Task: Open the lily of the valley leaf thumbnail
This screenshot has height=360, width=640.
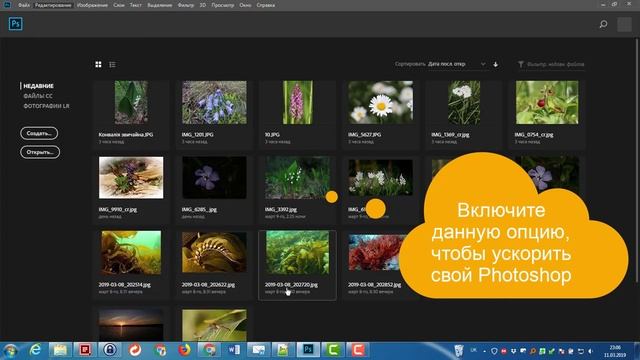Action: [x=131, y=102]
